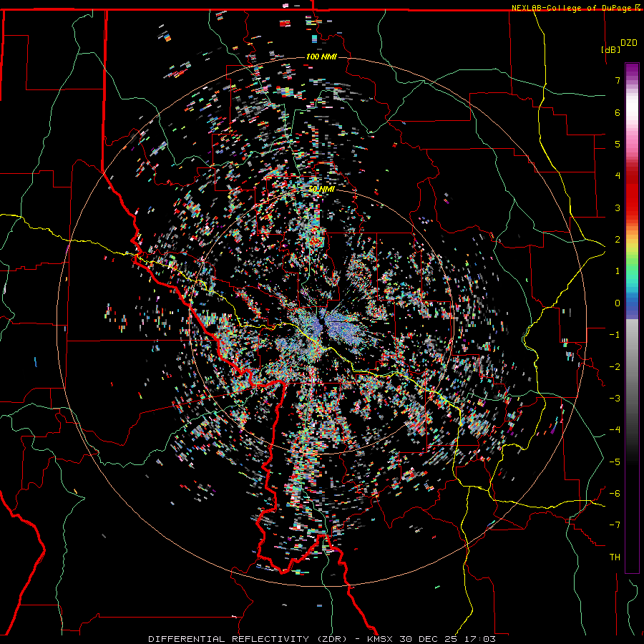Image resolution: width=644 pixels, height=644 pixels.
Task: Click the 50 NMI range ring label
Action: click(321, 190)
